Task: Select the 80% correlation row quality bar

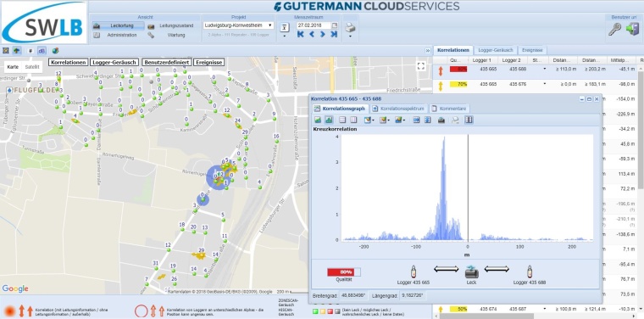Action: coord(458,69)
